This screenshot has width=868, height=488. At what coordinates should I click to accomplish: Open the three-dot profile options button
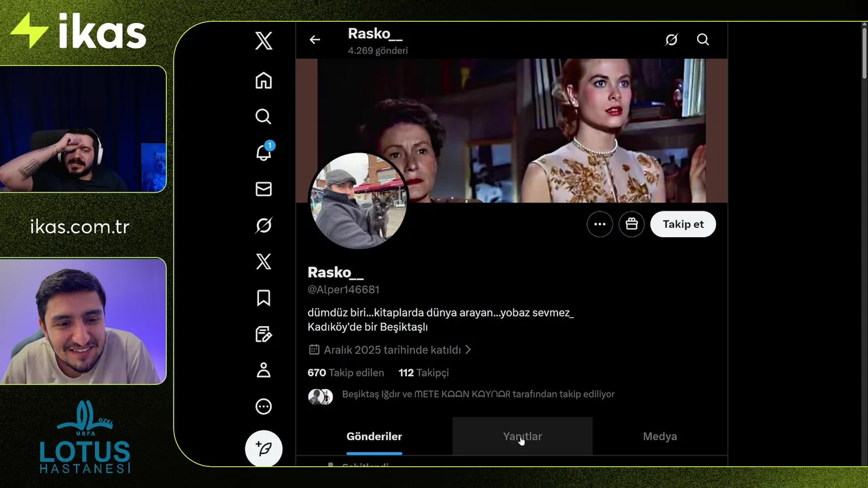click(600, 224)
